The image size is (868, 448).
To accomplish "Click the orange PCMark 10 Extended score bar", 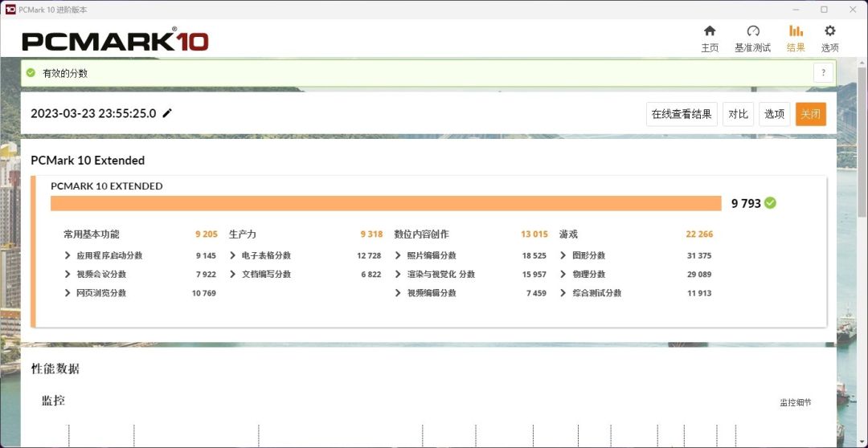I will coord(386,204).
